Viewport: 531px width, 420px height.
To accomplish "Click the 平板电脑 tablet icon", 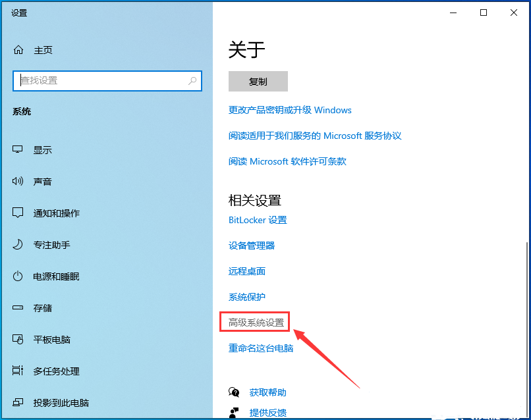I will point(18,339).
